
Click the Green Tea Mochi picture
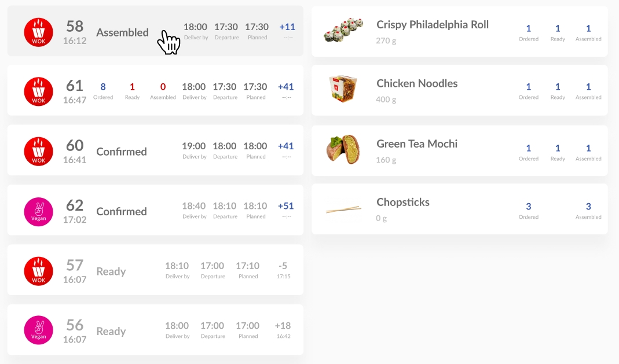[x=343, y=149]
